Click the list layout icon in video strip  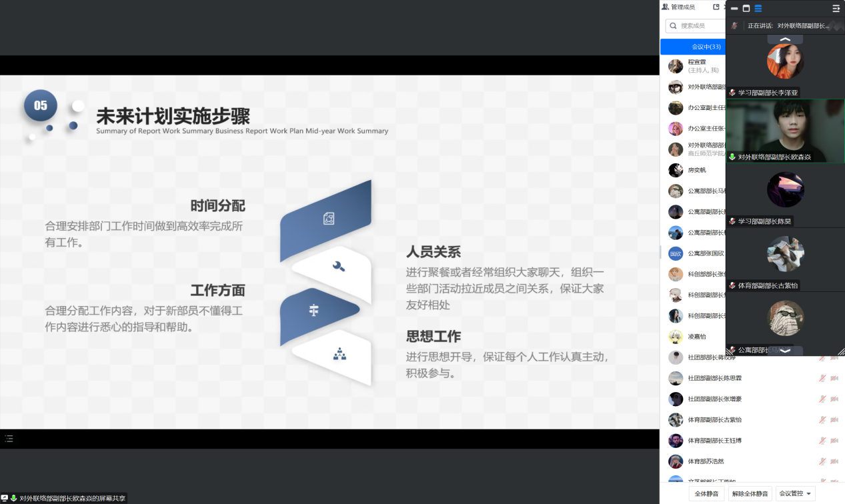758,9
